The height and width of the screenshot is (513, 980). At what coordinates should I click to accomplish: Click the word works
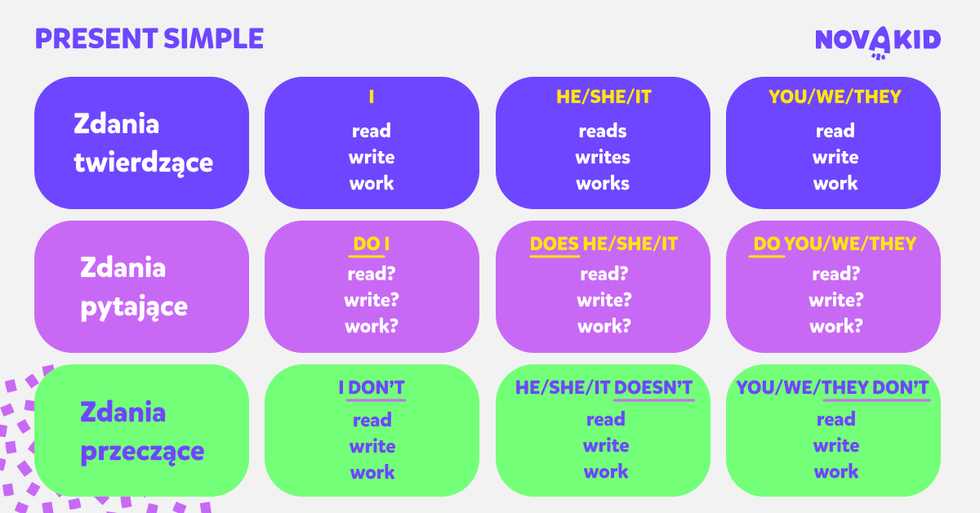603,183
